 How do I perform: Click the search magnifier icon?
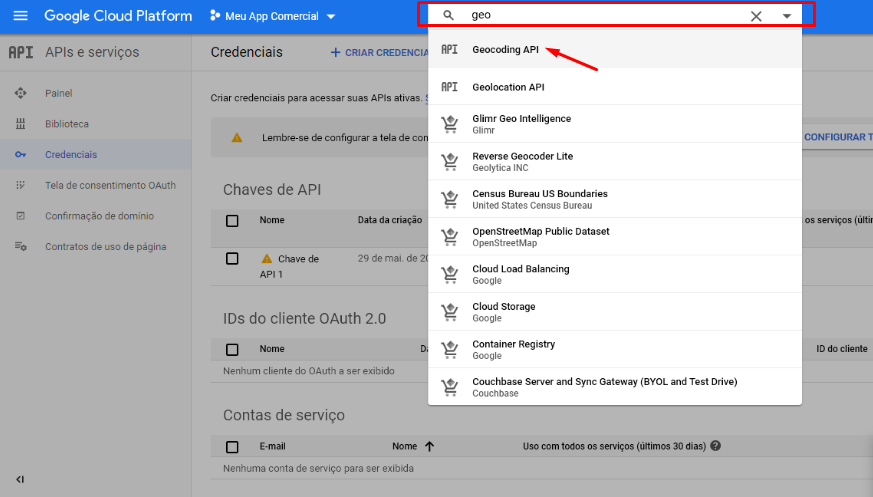448,15
